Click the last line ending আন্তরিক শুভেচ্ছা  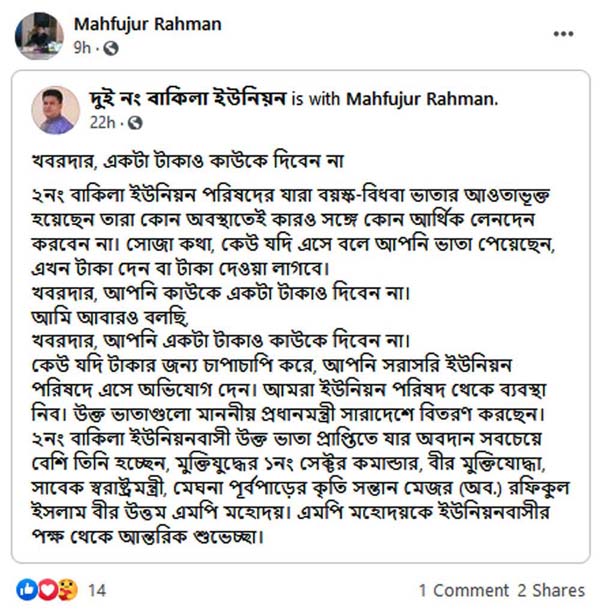148,536
